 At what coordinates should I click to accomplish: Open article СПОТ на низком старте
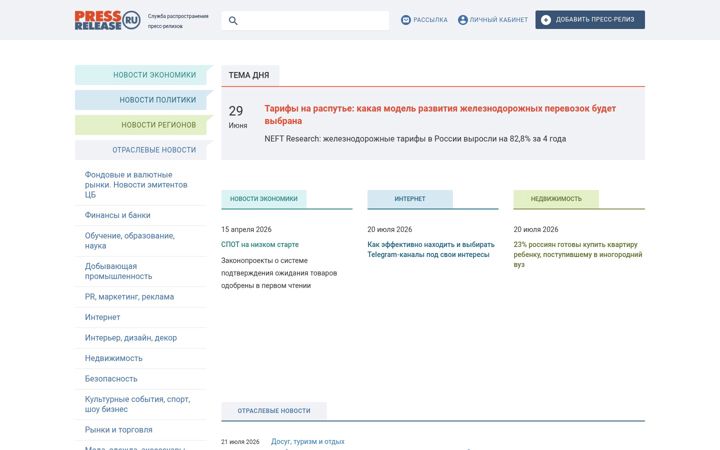(260, 244)
